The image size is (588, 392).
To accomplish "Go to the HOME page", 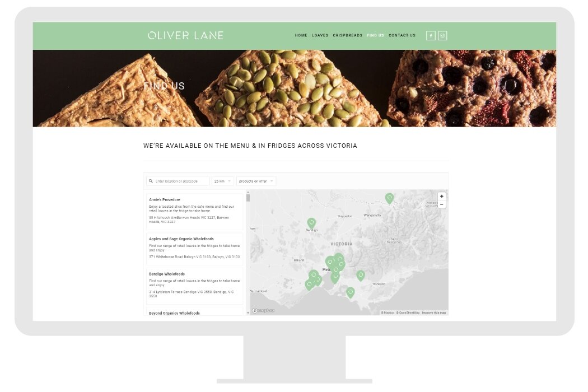I will pos(301,35).
